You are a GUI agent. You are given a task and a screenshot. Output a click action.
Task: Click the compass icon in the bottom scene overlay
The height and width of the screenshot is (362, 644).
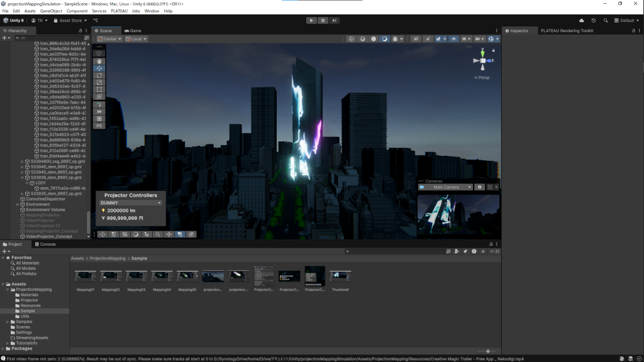click(191, 234)
